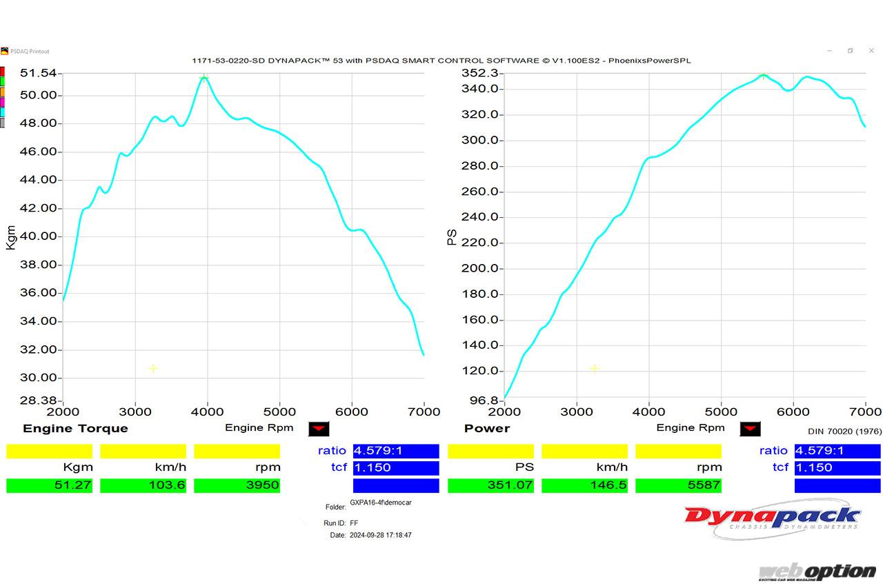Viewport: 883px width, 588px height.
Task: Open Engine Rpm dropdown under torque chart
Action: (x=318, y=429)
